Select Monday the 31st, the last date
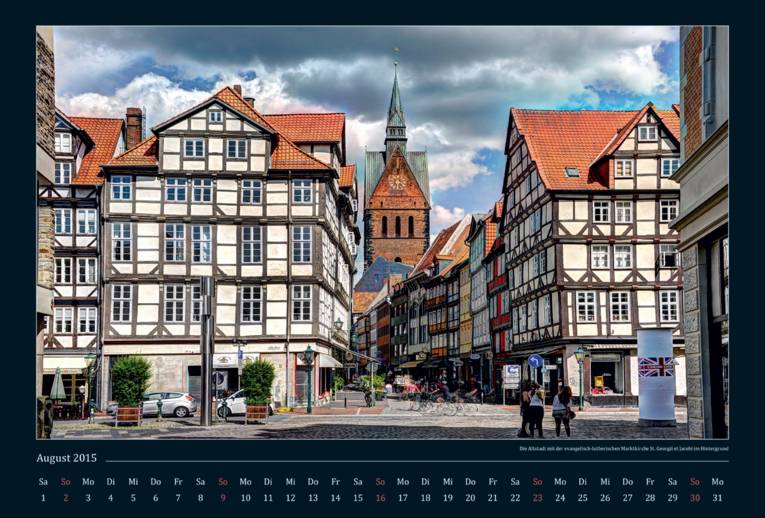This screenshot has width=765, height=518. pyautogui.click(x=718, y=497)
